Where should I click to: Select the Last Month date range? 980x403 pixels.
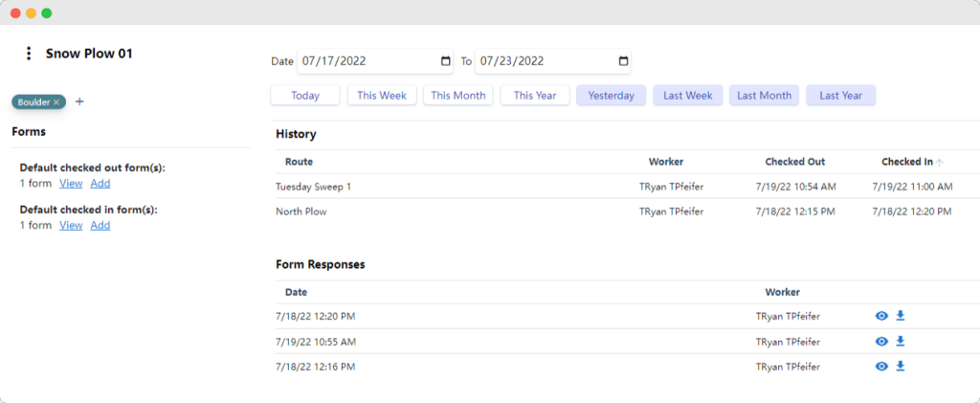click(764, 96)
